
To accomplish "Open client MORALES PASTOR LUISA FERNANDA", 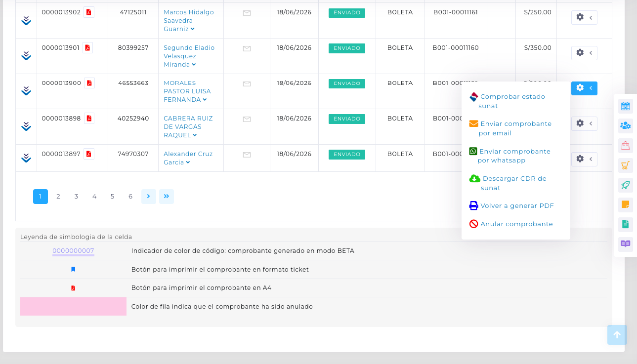I will (x=187, y=91).
